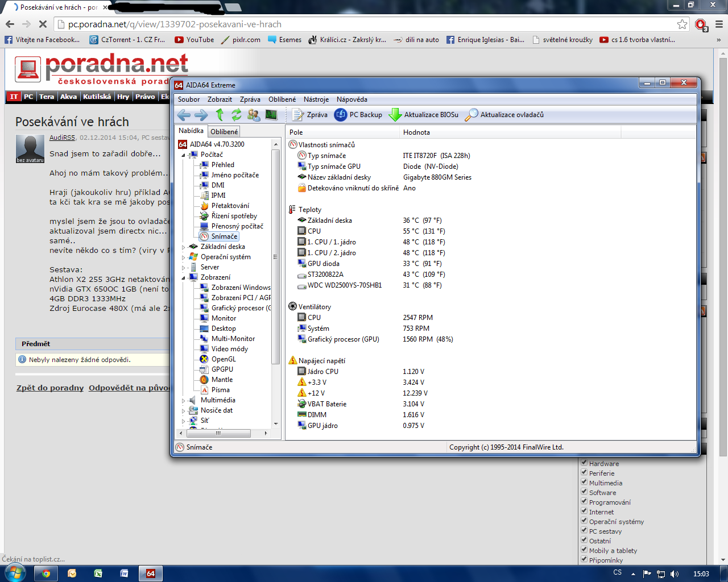Toggle the Mobily a tablety checkbox

pyautogui.click(x=584, y=550)
